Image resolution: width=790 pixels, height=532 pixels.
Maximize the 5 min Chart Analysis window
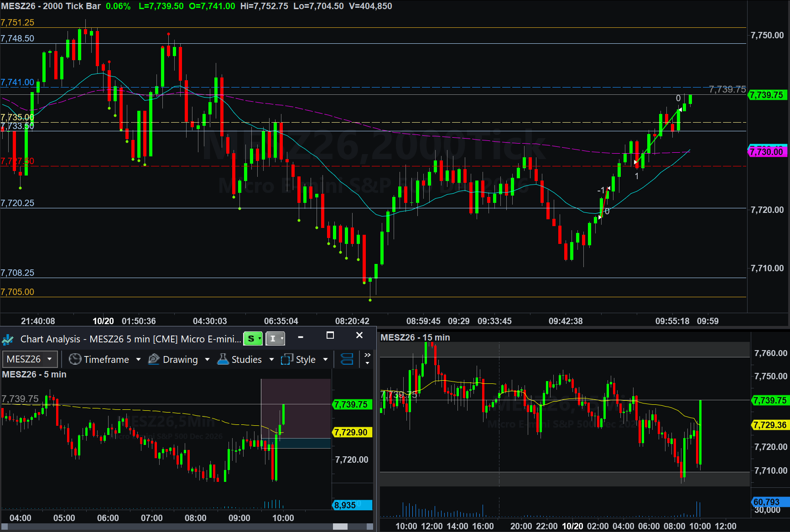pos(330,336)
